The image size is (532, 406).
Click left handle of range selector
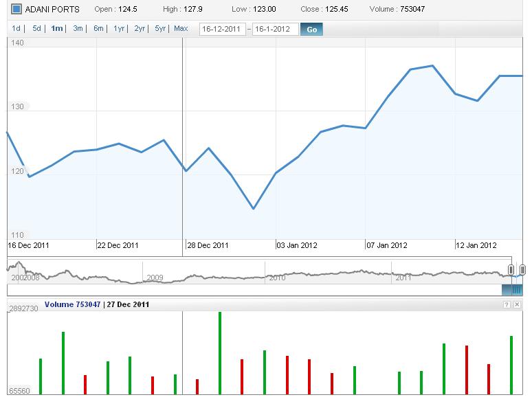click(511, 270)
